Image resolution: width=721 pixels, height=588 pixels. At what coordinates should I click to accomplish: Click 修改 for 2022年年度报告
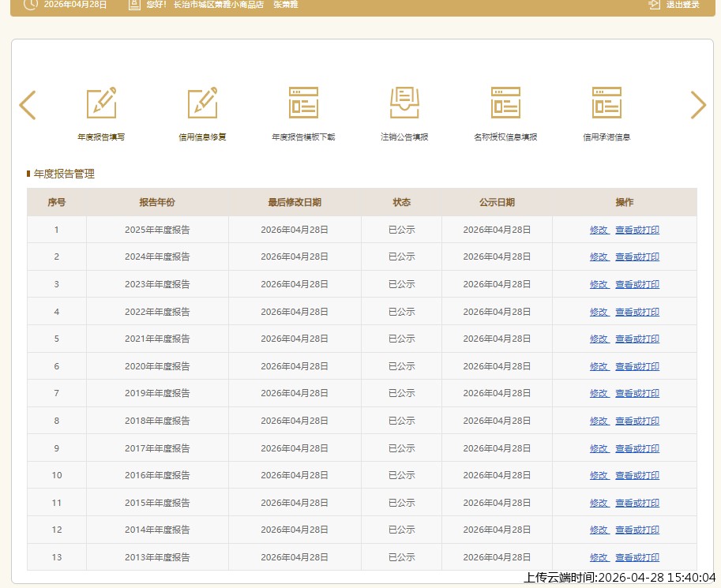(x=599, y=312)
